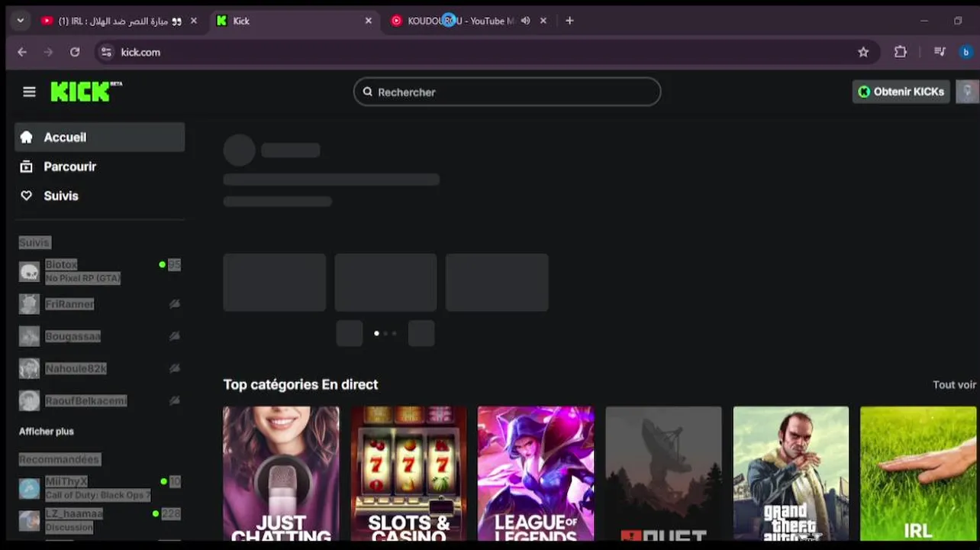Close the Kick tab
Screen dimensions: 980x550
pos(369,21)
